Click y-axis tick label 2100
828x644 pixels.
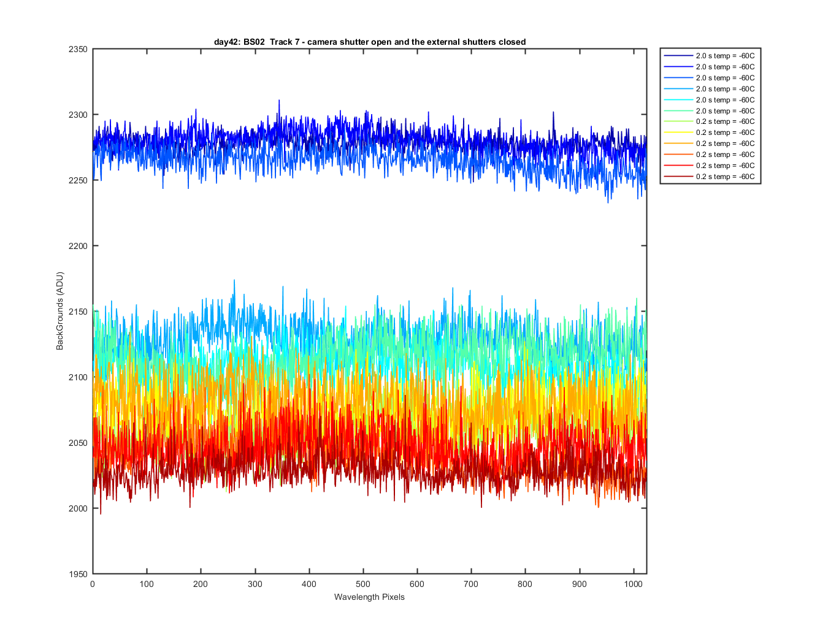click(x=79, y=377)
